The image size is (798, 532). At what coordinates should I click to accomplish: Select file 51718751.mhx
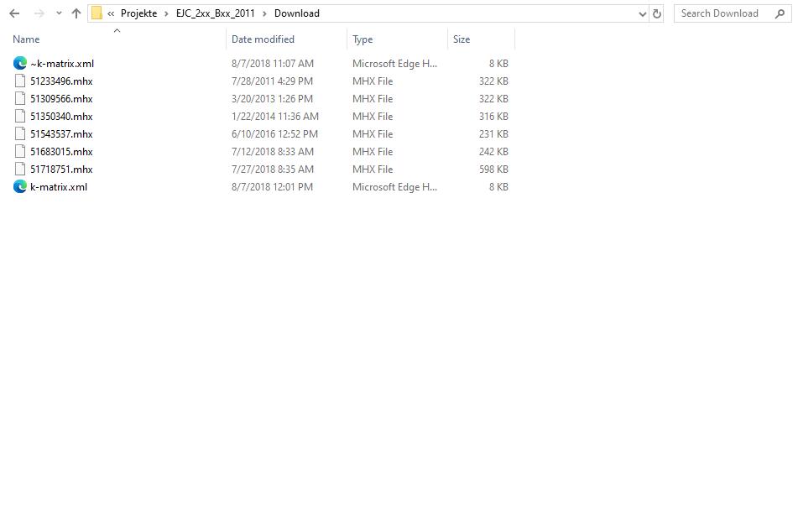pyautogui.click(x=61, y=169)
